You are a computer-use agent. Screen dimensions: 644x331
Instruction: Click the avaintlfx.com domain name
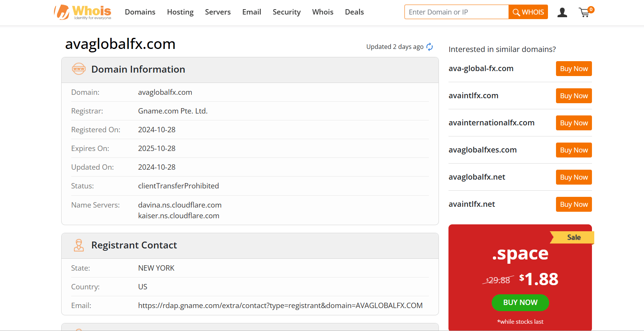(x=473, y=96)
